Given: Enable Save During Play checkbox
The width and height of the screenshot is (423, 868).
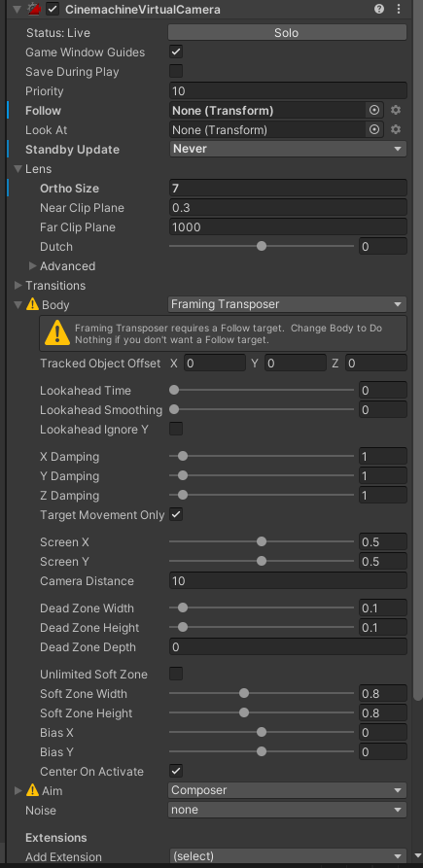Looking at the screenshot, I should [x=176, y=71].
